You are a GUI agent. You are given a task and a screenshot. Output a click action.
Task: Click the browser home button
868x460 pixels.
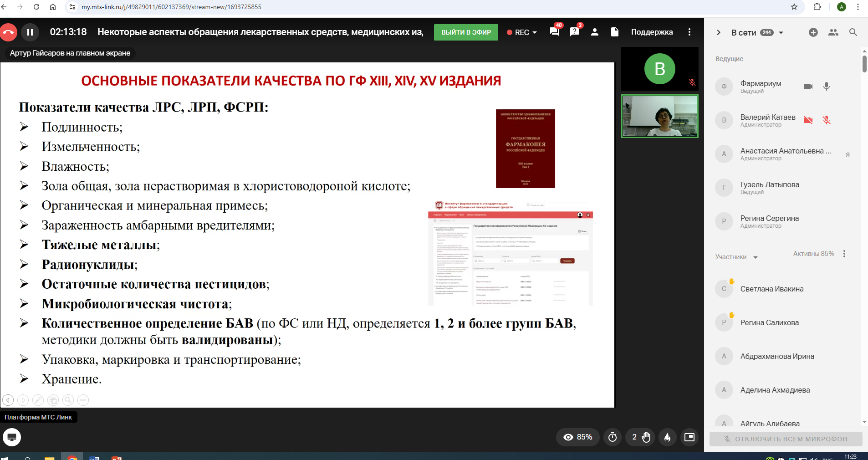(x=53, y=7)
